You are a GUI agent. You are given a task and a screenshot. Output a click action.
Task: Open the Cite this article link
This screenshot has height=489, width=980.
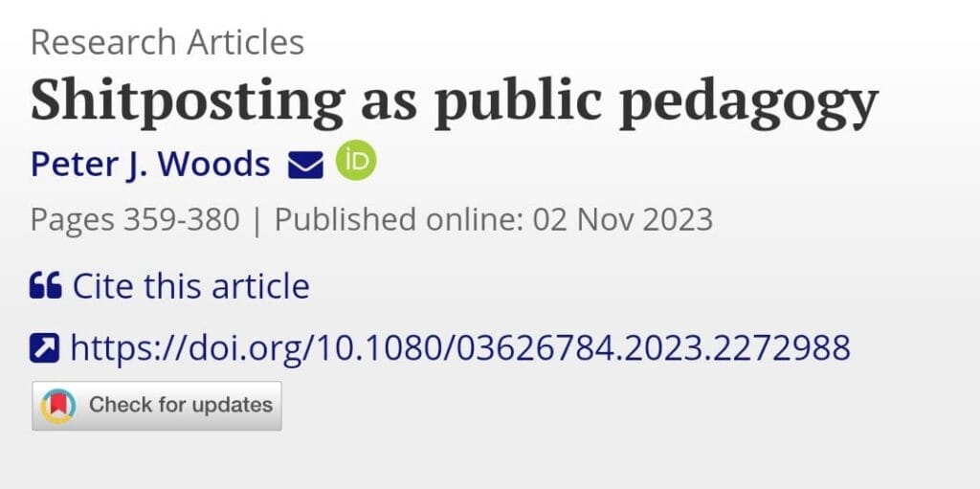tap(191, 286)
